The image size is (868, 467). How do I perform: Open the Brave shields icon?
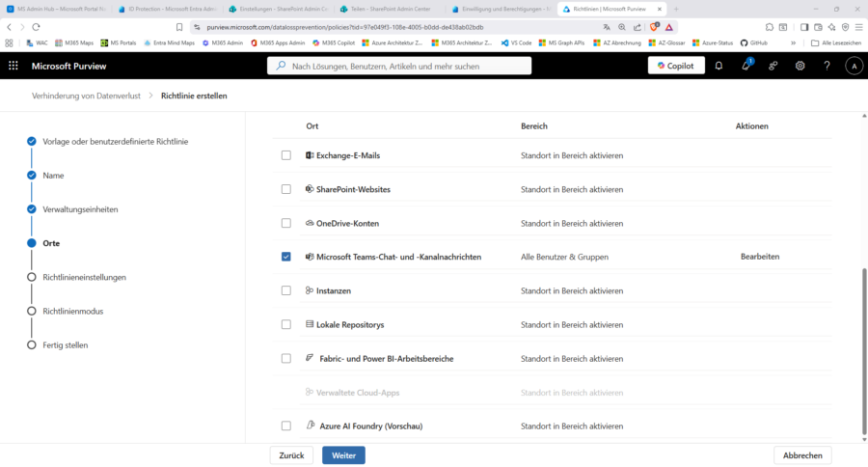click(x=654, y=27)
